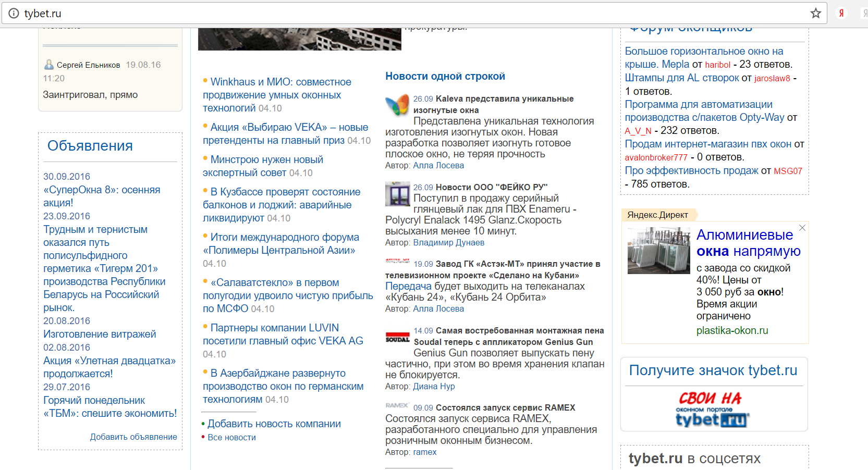Open forum user 'MSG07' profile
Viewport: 868px width, 470px height.
click(788, 171)
